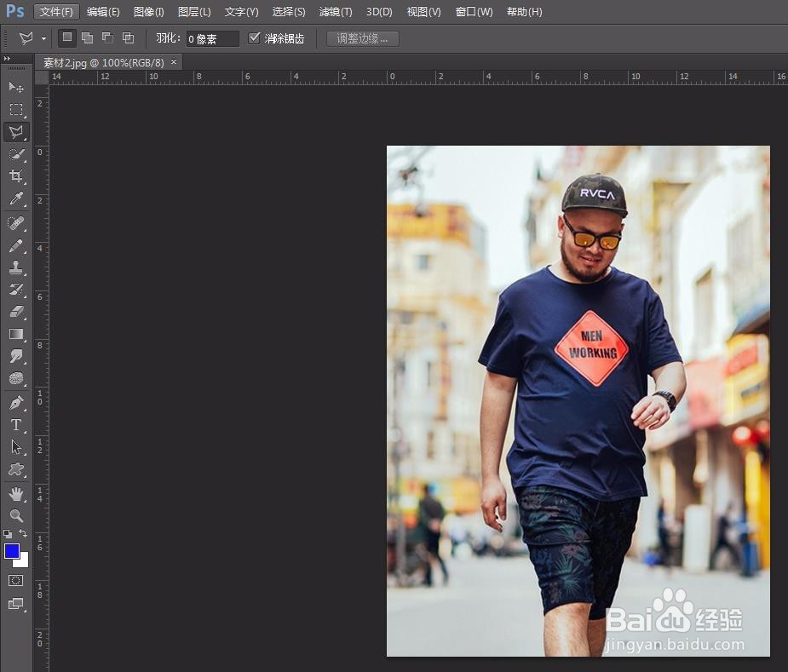Screen dimensions: 788x672
Task: Choose Intersect with Selection mode
Action: click(x=128, y=37)
